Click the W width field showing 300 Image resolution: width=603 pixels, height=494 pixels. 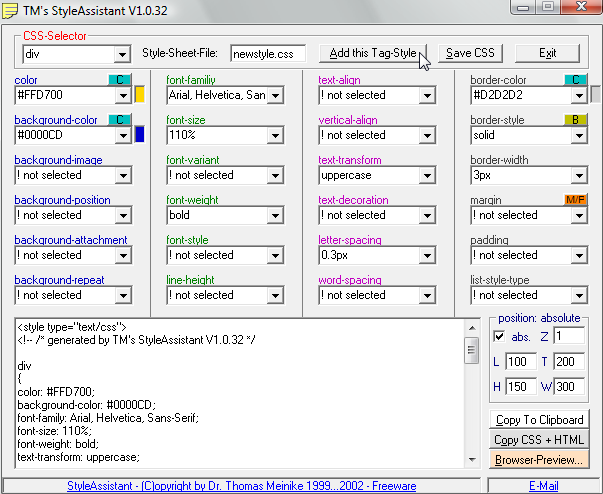tap(569, 386)
